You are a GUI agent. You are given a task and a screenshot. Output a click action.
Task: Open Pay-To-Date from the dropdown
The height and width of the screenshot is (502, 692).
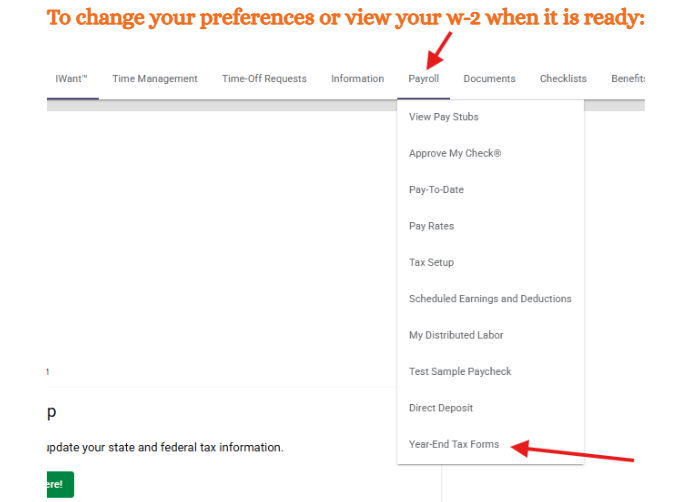436,190
